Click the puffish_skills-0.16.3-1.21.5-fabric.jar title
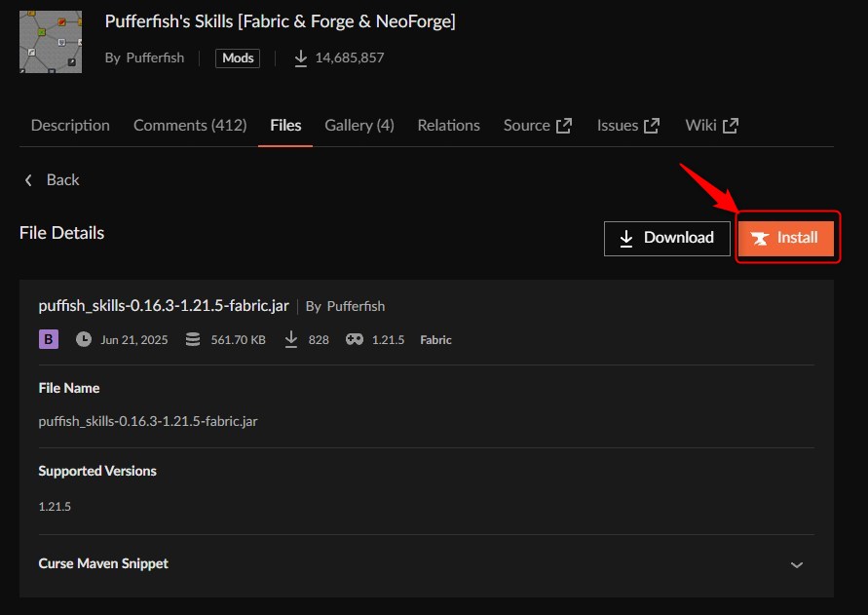The height and width of the screenshot is (615, 868). point(164,305)
